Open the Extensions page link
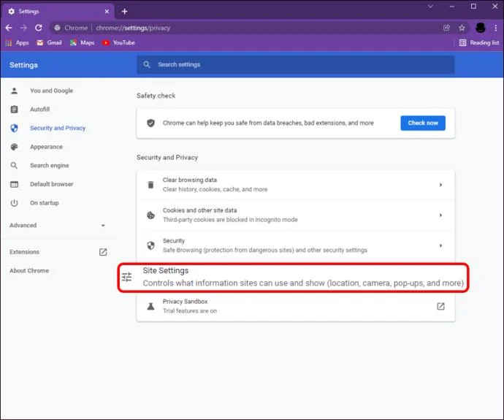 click(x=24, y=252)
